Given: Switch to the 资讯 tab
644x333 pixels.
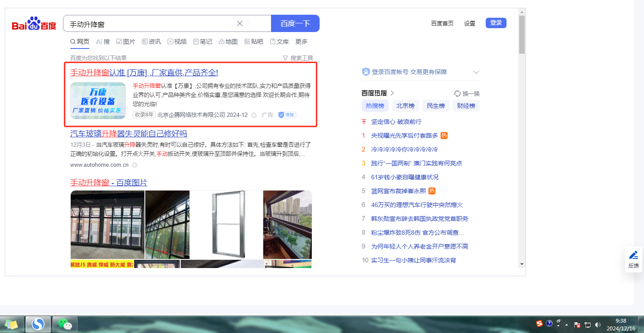Looking at the screenshot, I should pyautogui.click(x=151, y=42).
